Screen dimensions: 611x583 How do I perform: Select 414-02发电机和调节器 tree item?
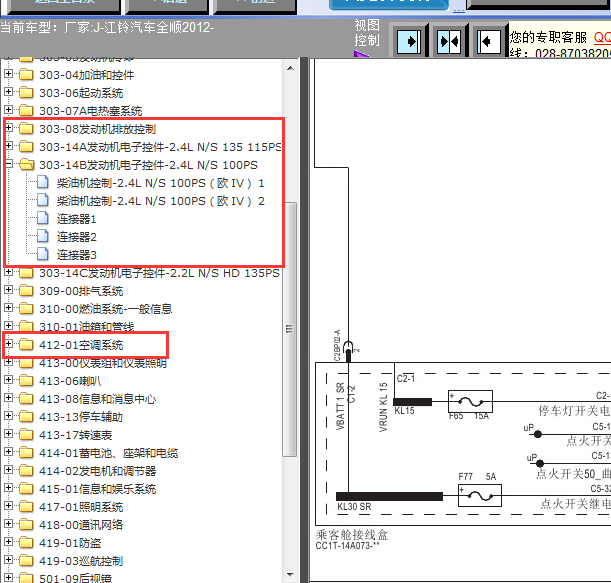[x=97, y=471]
